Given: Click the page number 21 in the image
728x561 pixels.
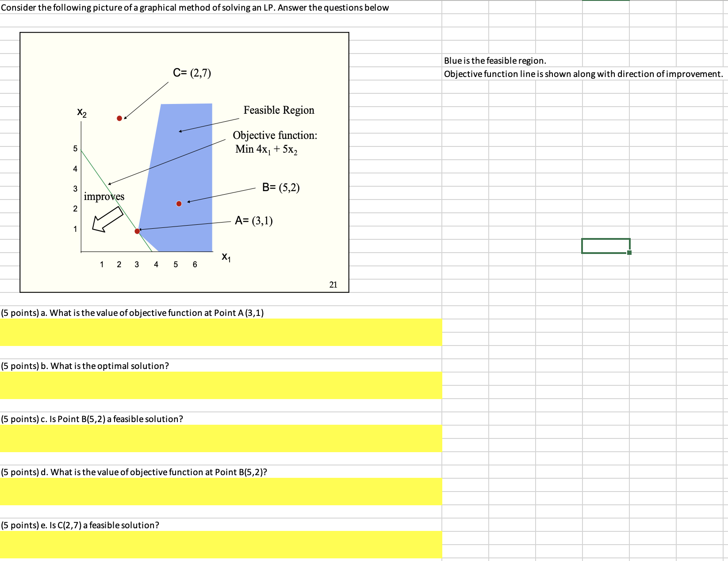Looking at the screenshot, I should 333,284.
